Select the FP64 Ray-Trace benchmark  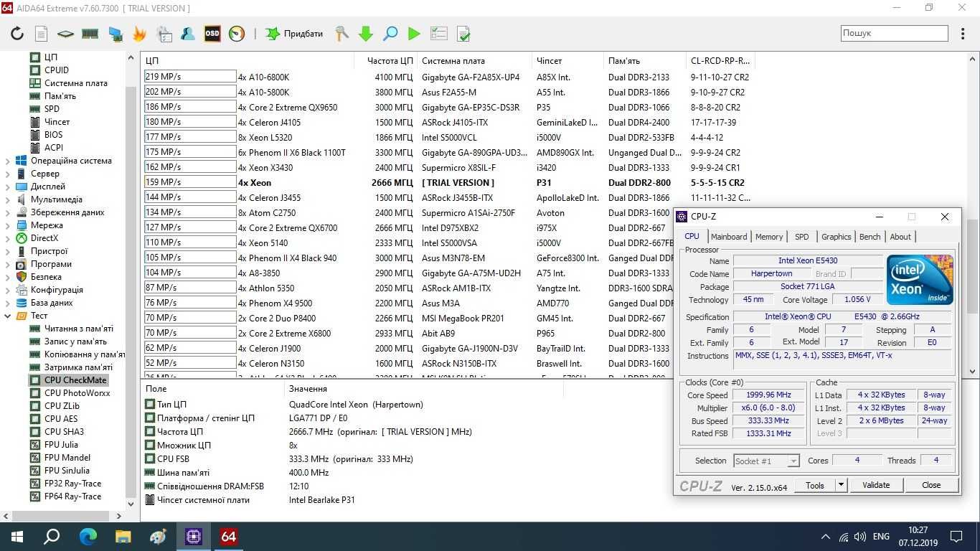click(72, 496)
